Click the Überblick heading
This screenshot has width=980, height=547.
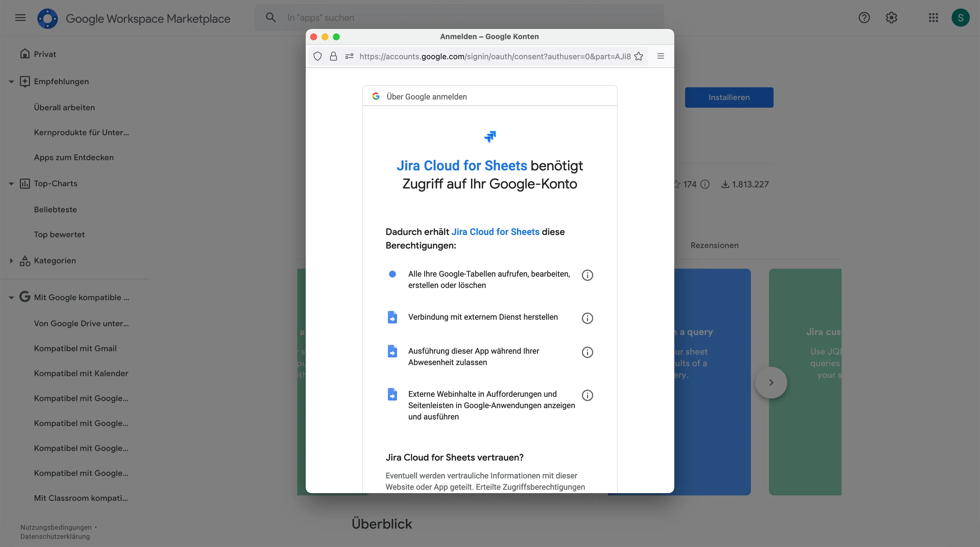point(382,524)
